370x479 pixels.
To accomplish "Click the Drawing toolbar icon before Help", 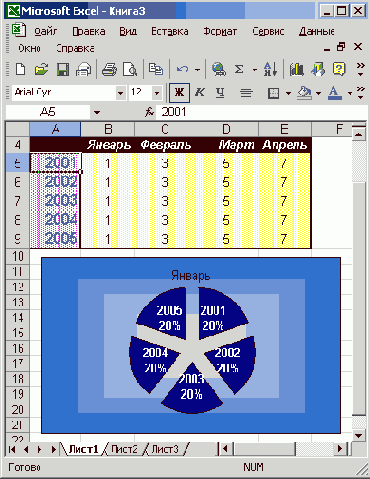I will coord(318,69).
